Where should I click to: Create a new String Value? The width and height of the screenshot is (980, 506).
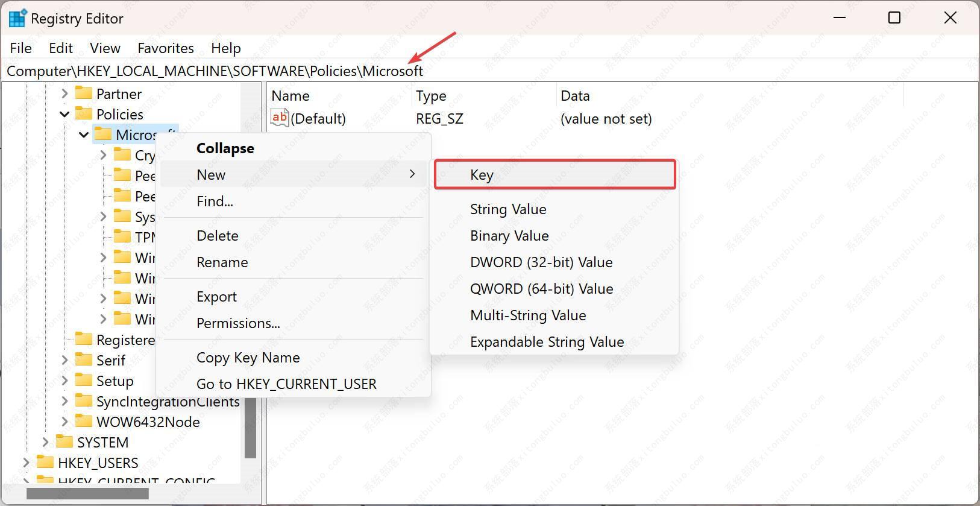(554, 209)
